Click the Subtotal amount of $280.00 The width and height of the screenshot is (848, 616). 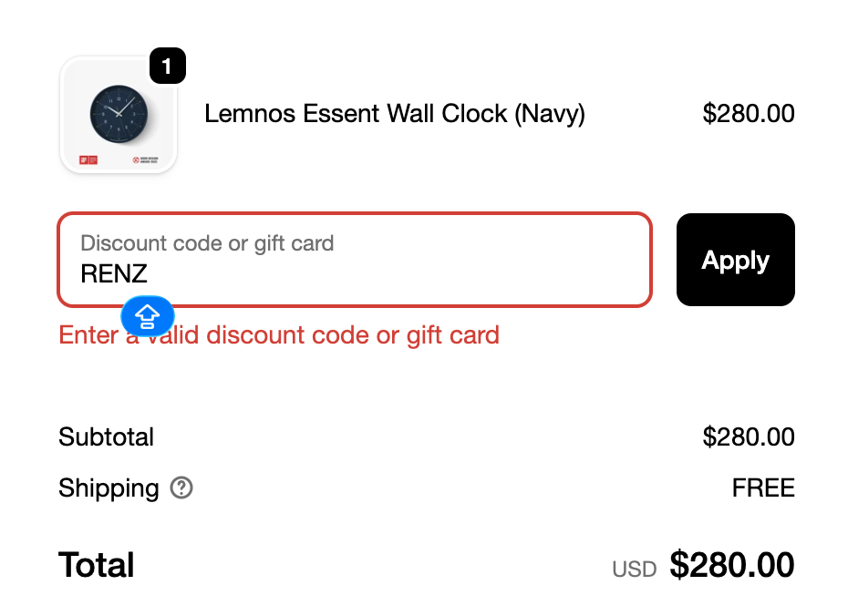(749, 436)
